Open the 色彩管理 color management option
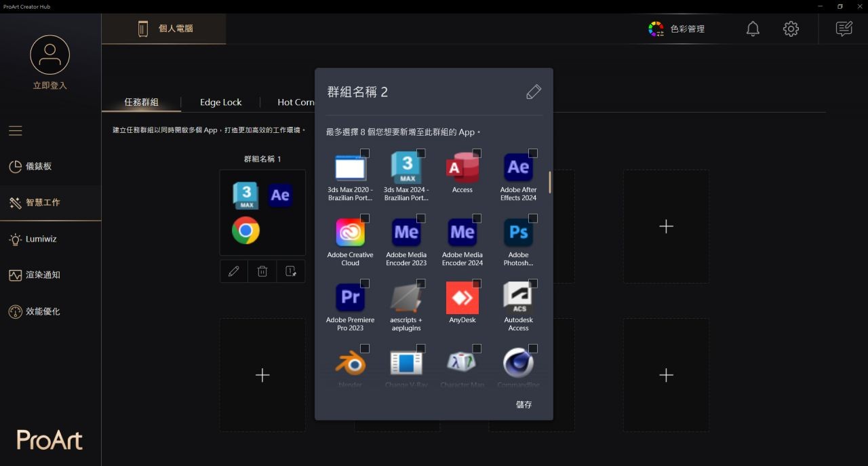The height and width of the screenshot is (466, 868). [677, 29]
